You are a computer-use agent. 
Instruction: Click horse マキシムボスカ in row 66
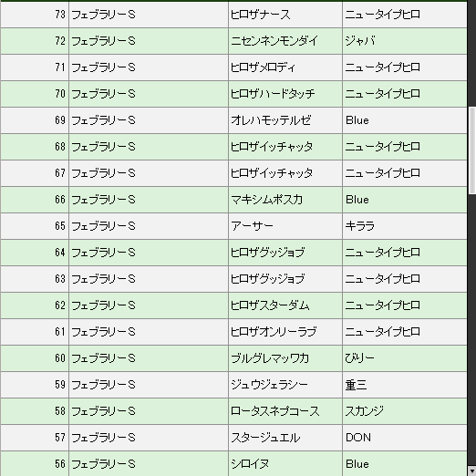[x=266, y=200]
